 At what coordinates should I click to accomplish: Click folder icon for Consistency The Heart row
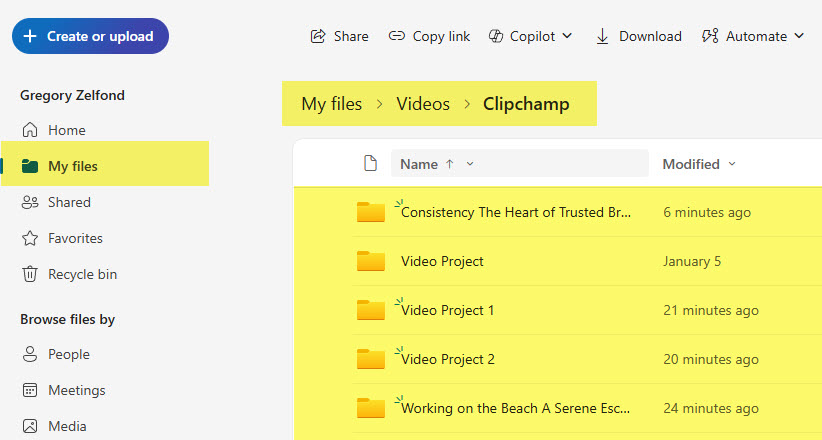click(x=371, y=212)
